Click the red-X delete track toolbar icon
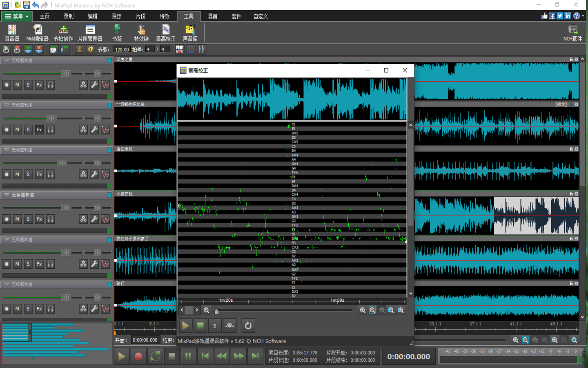The image size is (588, 368). pos(39,49)
